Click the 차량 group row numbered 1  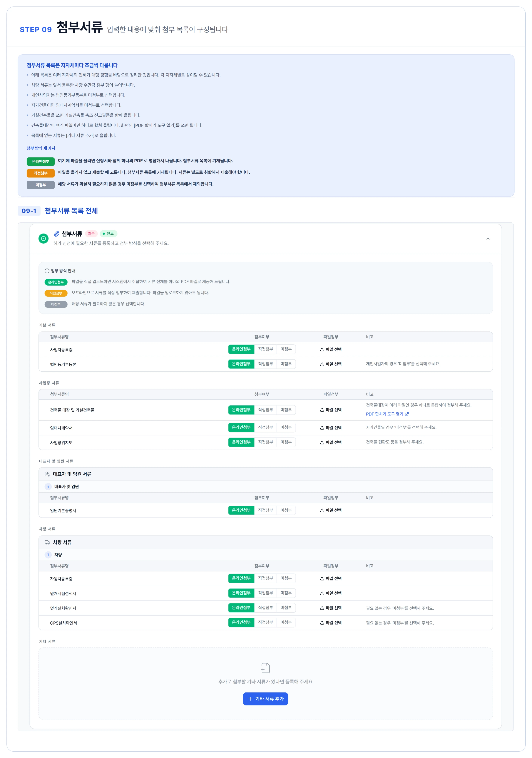265,555
